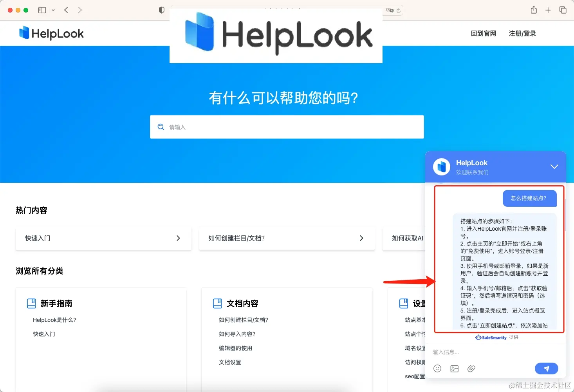Click the privacy shield icon
This screenshot has height=392, width=574.
(161, 10)
